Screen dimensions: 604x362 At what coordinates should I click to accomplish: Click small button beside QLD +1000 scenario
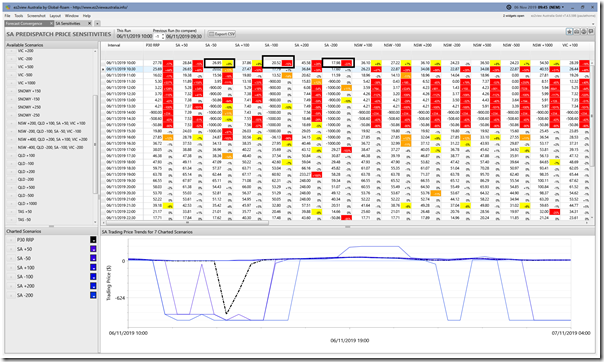[11, 204]
